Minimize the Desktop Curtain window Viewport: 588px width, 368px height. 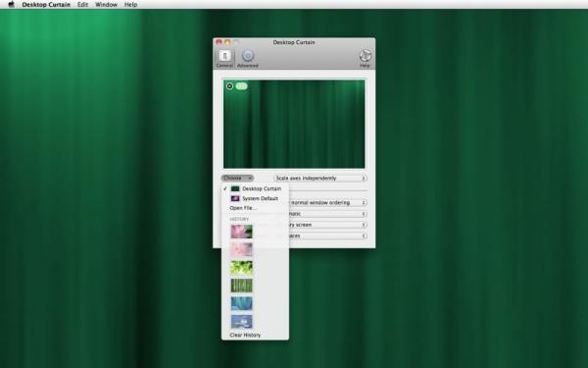click(x=227, y=42)
